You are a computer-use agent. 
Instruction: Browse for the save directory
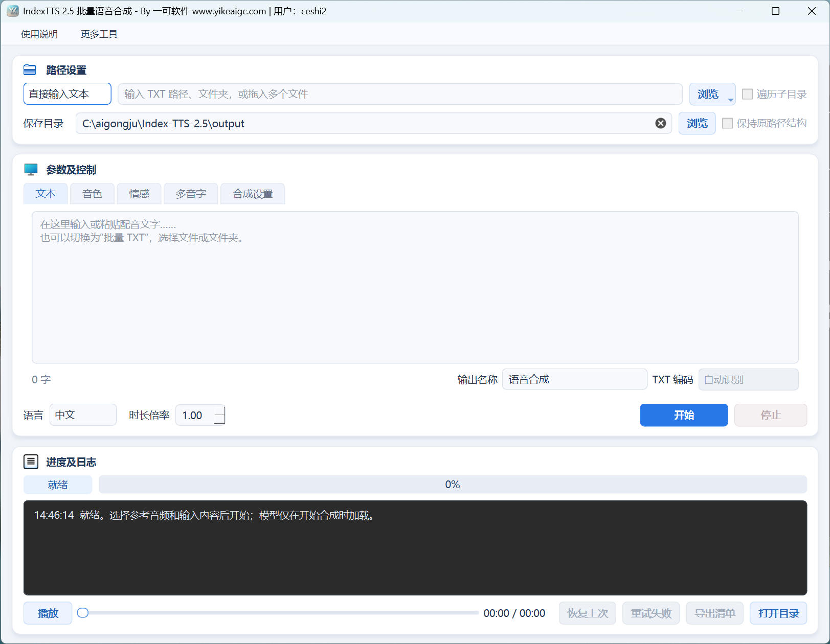[697, 123]
